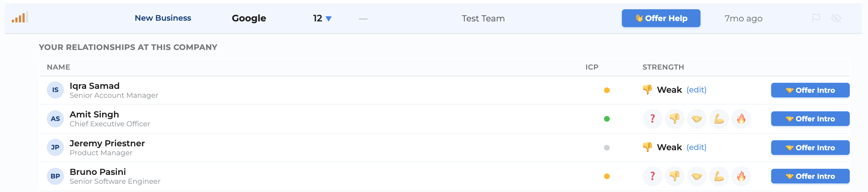Flag the Google opportunity
This screenshot has height=192, width=868.
tap(816, 18)
